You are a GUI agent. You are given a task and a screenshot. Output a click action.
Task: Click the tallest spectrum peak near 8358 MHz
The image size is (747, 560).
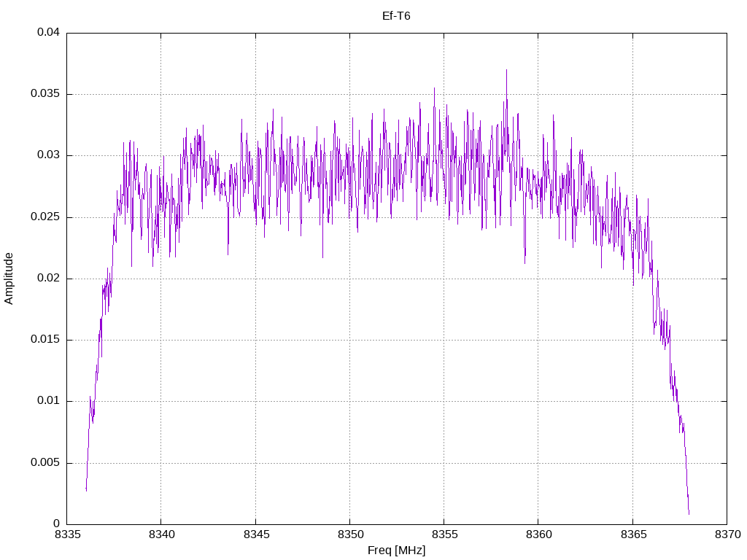506,71
